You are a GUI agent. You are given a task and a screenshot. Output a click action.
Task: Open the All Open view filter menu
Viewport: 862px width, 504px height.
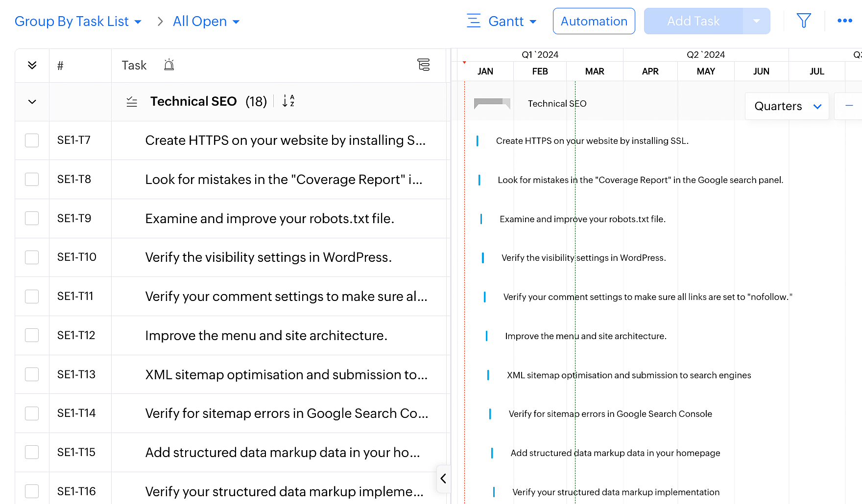coord(206,22)
